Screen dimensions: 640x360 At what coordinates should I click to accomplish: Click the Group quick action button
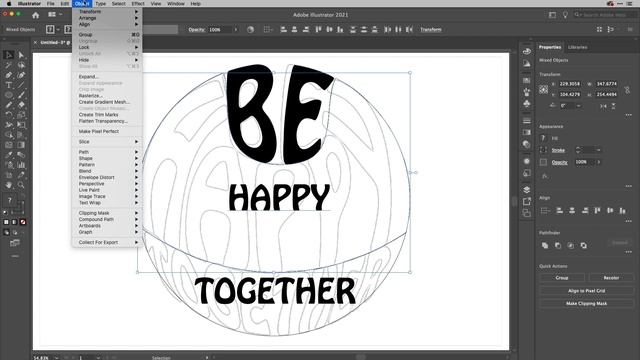(562, 278)
